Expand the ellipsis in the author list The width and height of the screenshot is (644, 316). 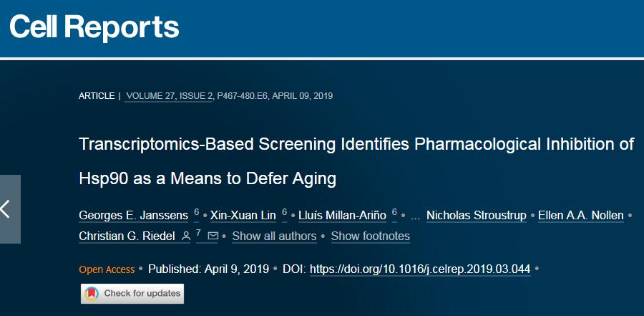415,216
